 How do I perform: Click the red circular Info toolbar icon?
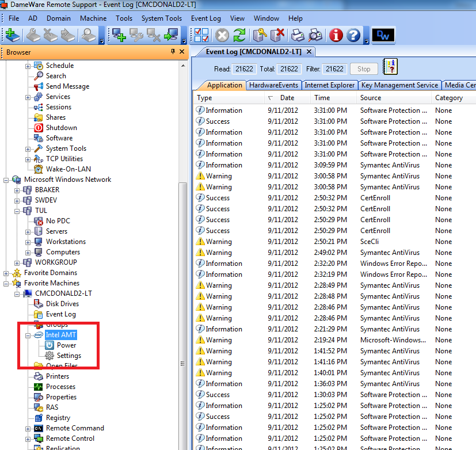pyautogui.click(x=336, y=36)
